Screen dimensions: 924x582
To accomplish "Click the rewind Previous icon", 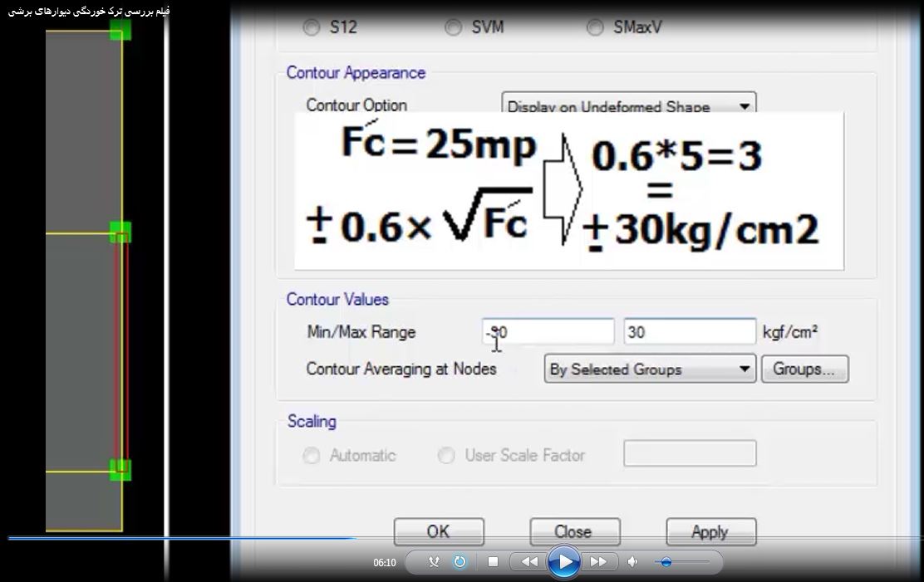I will tap(529, 562).
